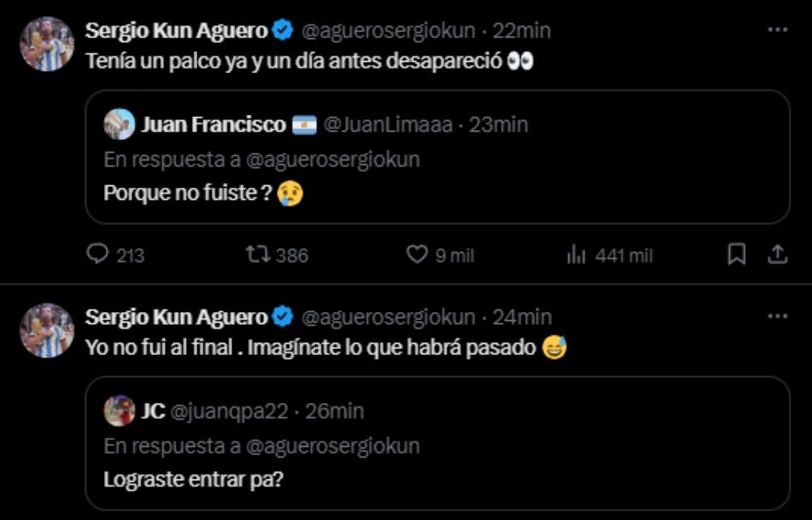Click Sergio Kun Aguero's avatar on first tweet
The image size is (812, 520).
47,45
